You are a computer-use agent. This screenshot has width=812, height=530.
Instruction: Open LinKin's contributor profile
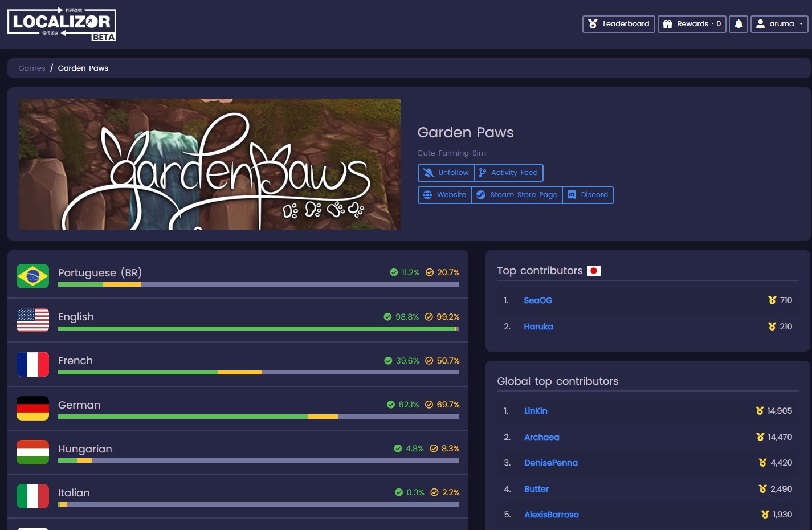pos(536,411)
